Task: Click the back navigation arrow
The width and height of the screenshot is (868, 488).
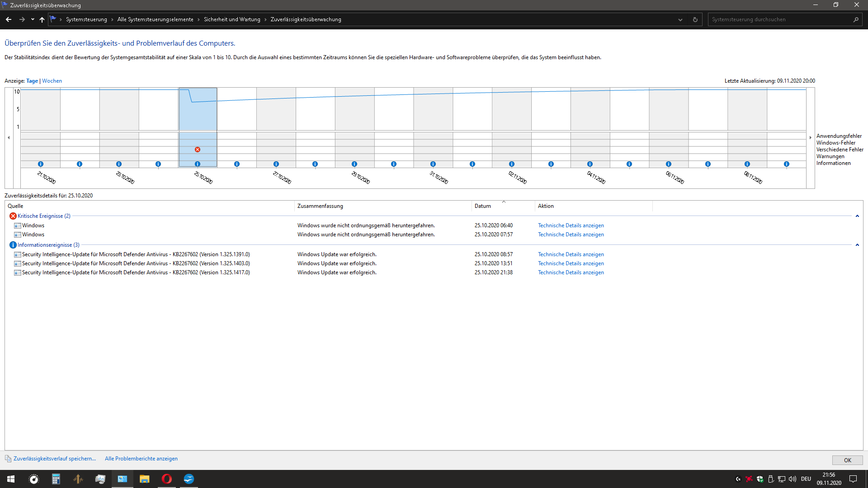Action: [8, 19]
